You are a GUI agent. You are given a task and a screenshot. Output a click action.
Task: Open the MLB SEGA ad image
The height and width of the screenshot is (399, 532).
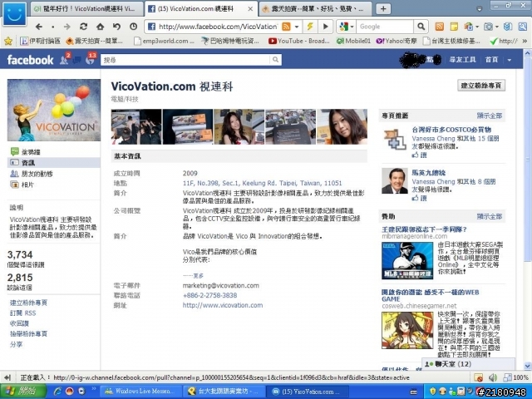tap(407, 260)
